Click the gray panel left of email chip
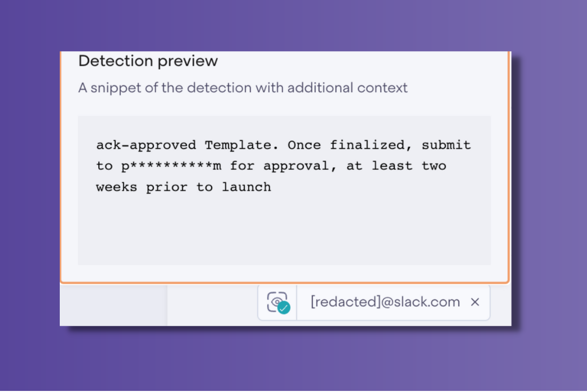This screenshot has height=392, width=587. pyautogui.click(x=114, y=305)
